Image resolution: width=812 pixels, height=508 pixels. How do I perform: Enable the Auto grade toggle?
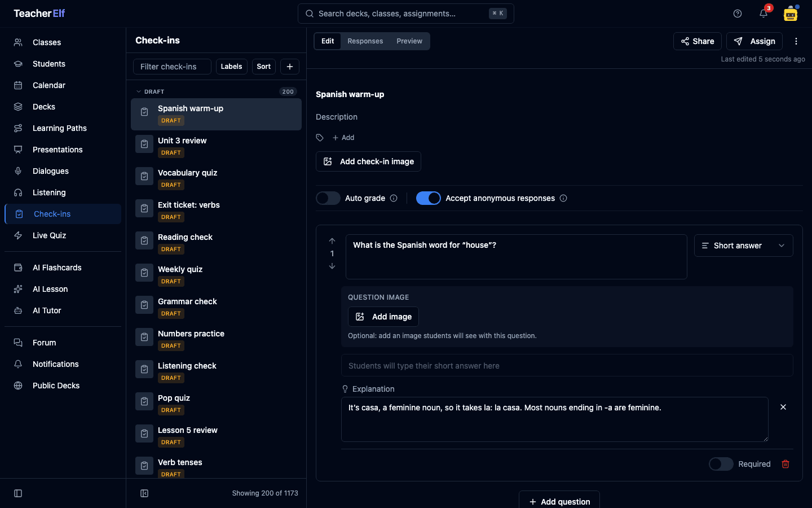pos(328,198)
